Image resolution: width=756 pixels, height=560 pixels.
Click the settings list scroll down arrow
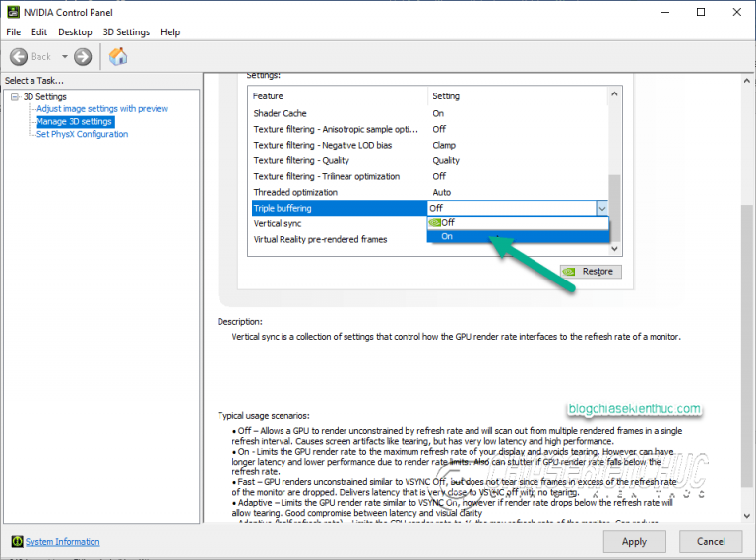(x=614, y=249)
